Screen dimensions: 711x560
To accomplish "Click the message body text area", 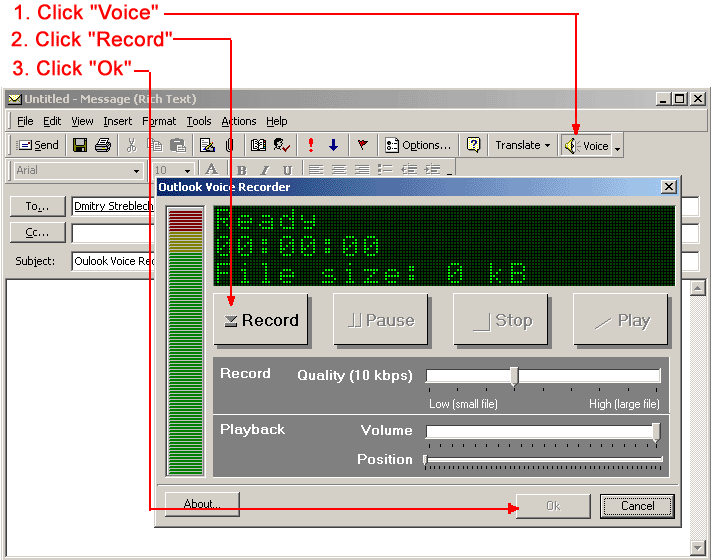I will (80, 417).
